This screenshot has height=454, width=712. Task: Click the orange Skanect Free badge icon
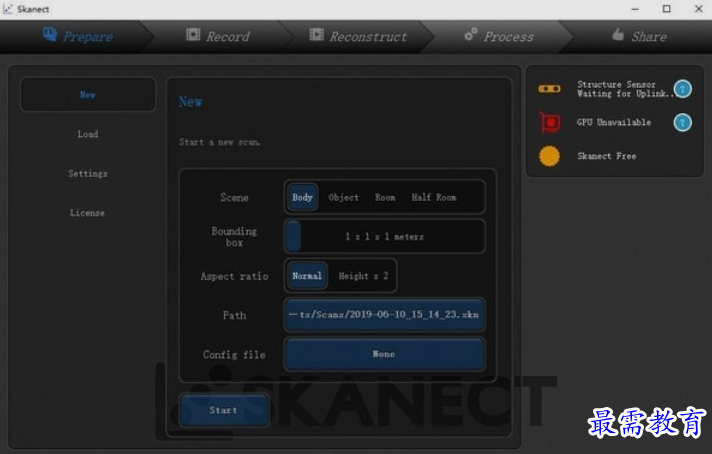pos(549,156)
